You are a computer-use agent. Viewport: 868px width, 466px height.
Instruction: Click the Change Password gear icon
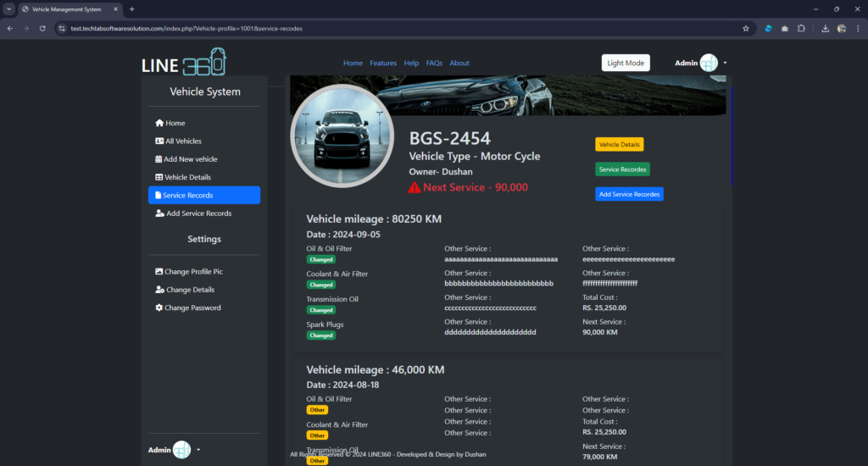click(159, 308)
